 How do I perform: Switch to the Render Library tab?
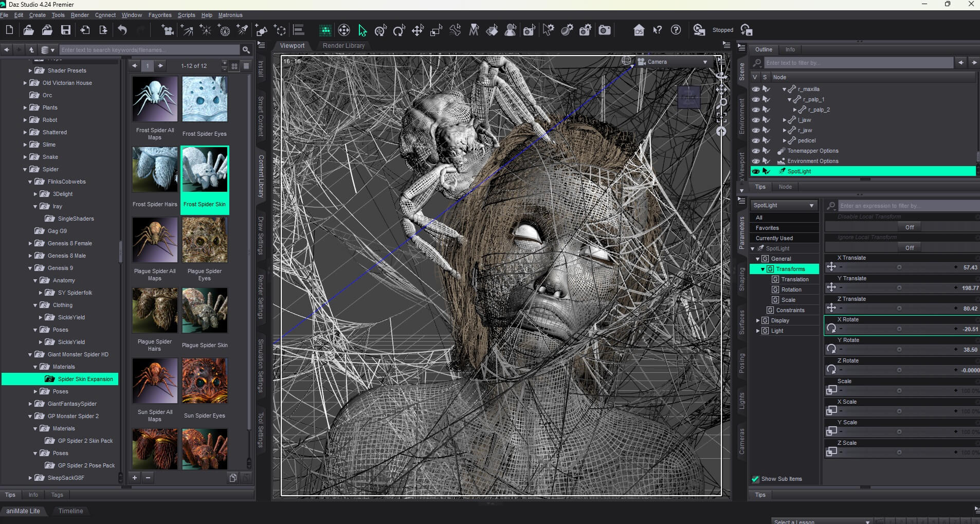tap(343, 46)
